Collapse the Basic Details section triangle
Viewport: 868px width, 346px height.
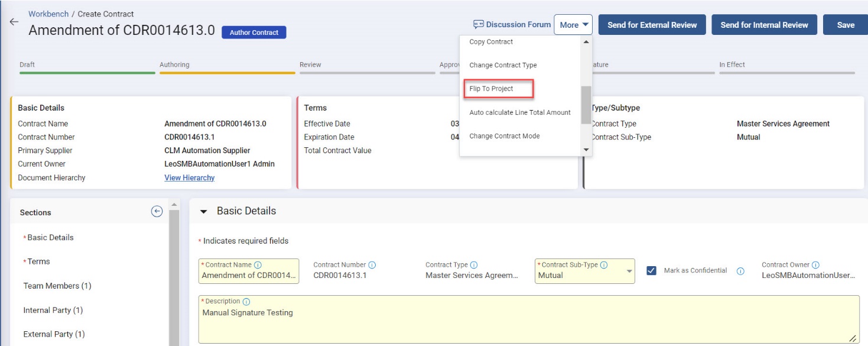click(x=204, y=212)
